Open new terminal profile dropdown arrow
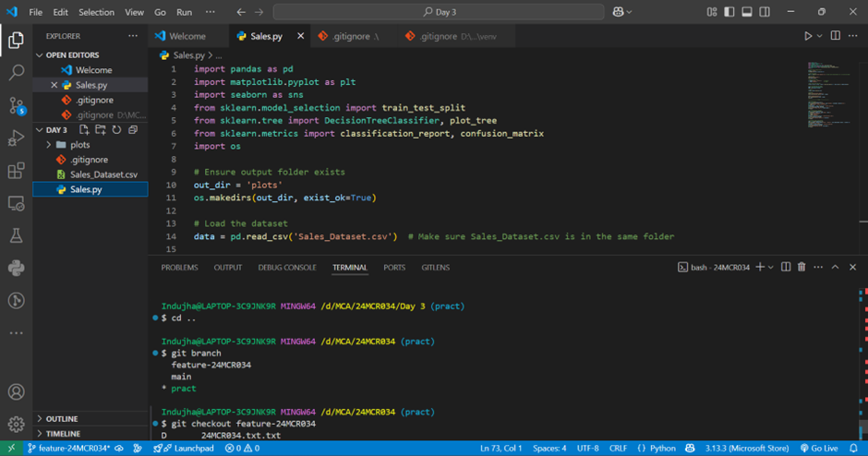The height and width of the screenshot is (456, 868). tap(770, 268)
